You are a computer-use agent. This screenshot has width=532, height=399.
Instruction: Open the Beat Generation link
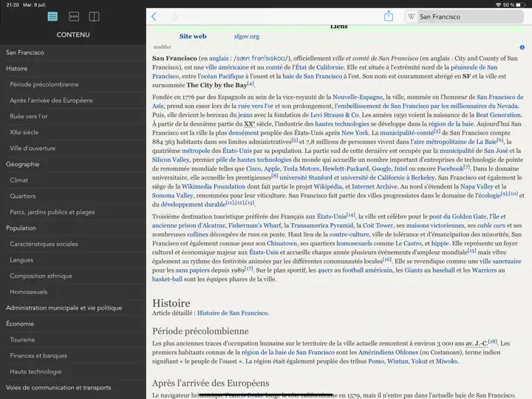click(499, 115)
